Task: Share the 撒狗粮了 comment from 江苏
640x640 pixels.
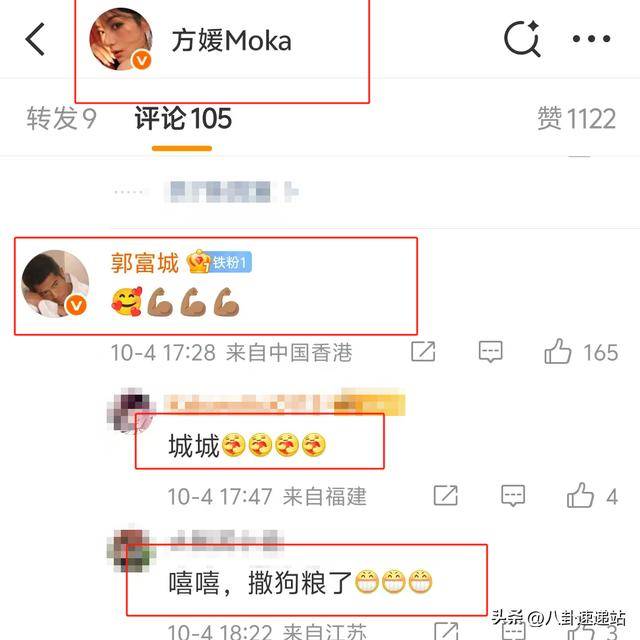Action: click(445, 632)
